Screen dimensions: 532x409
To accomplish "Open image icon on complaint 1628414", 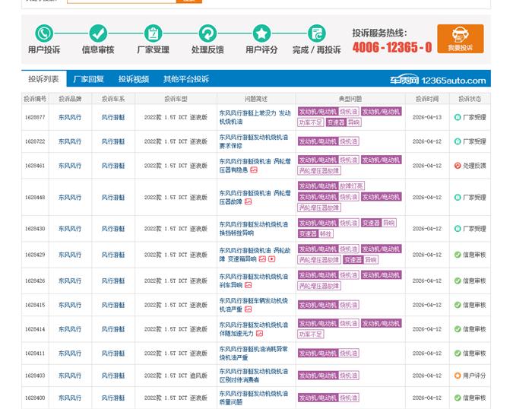I will coord(259,334).
